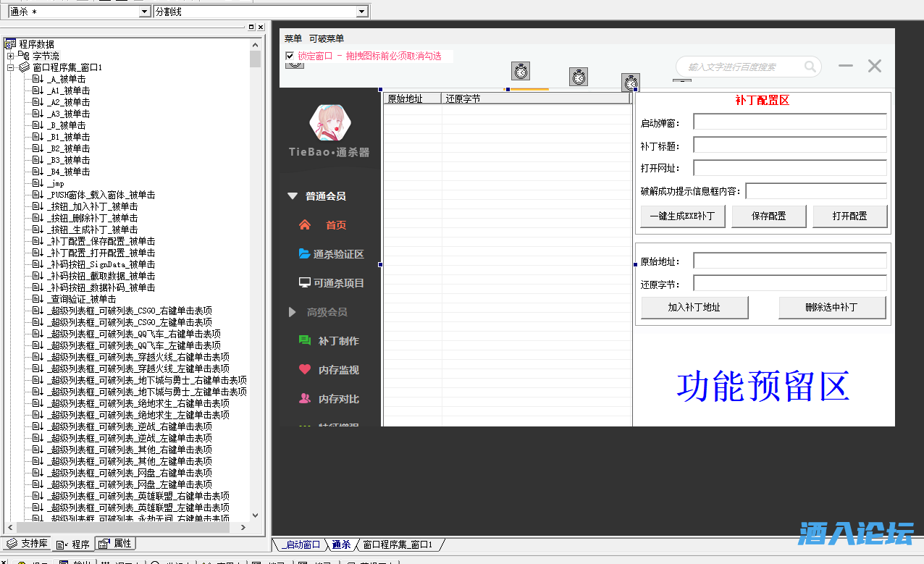Expand the 高级会员 section
This screenshot has width=924, height=564.
point(293,312)
